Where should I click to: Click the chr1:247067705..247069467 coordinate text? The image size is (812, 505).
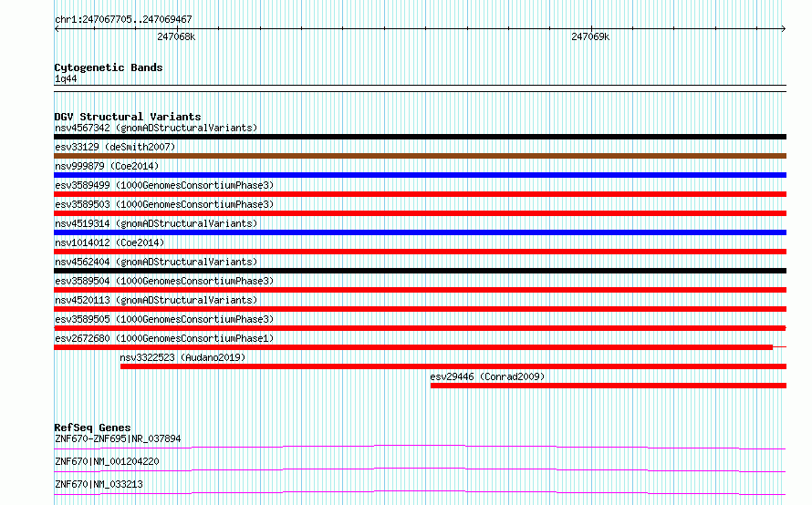point(123,19)
